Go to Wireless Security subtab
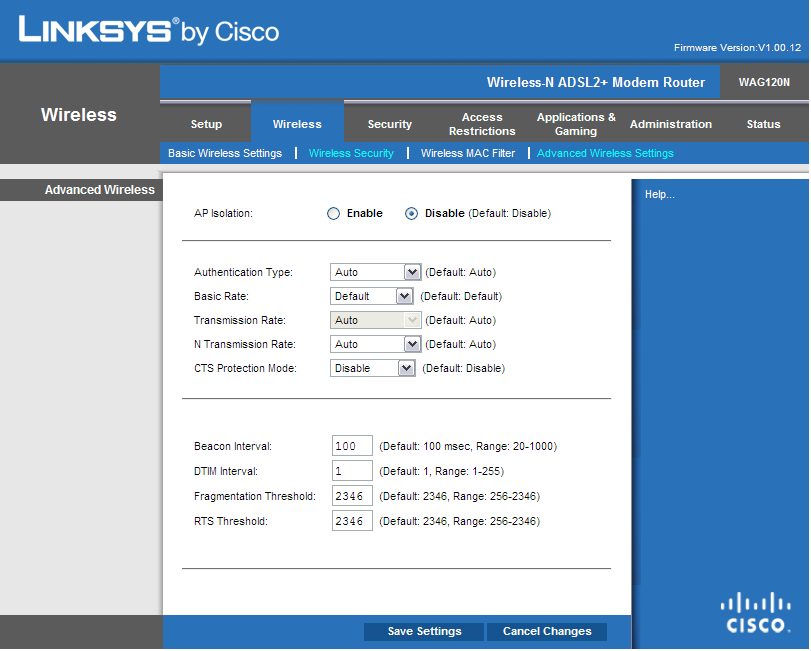This screenshot has height=651, width=811. 351,153
